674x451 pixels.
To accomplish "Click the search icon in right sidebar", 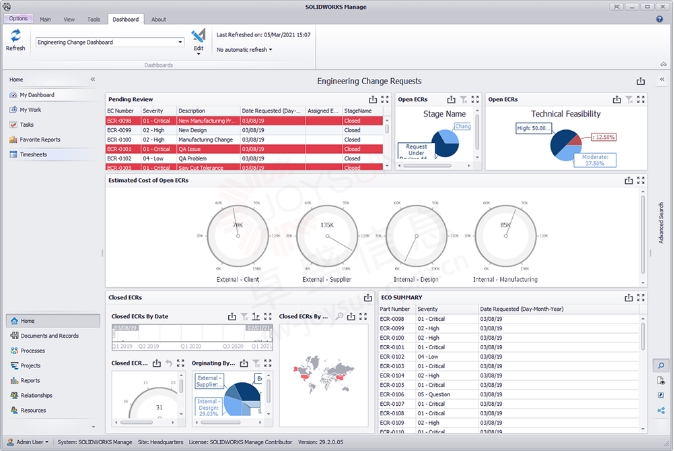I will (661, 366).
